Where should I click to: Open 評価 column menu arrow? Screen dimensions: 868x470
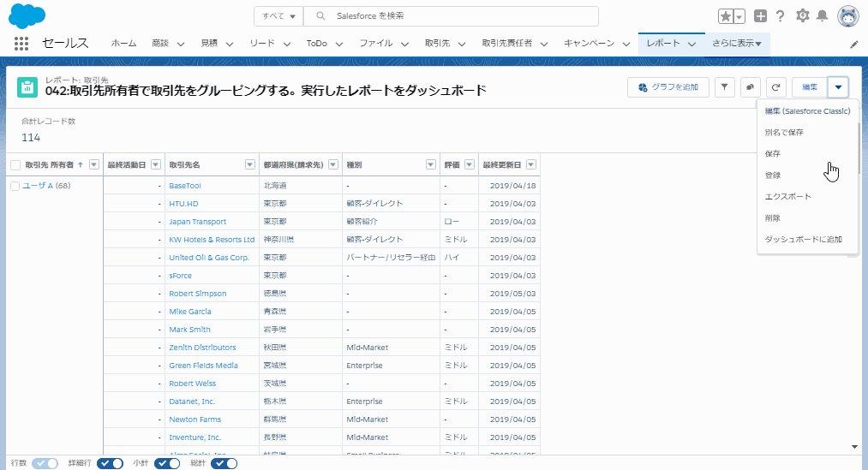coord(470,164)
